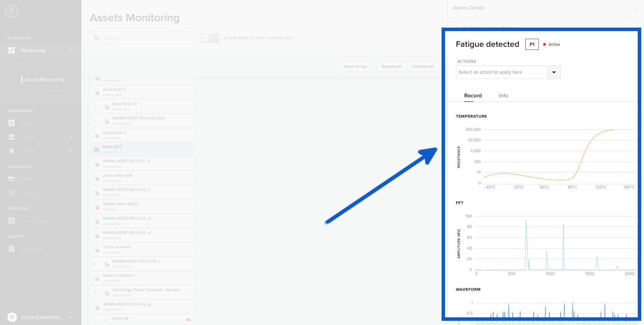This screenshot has height=325, width=644.
Task: Select the Record tab
Action: point(473,96)
